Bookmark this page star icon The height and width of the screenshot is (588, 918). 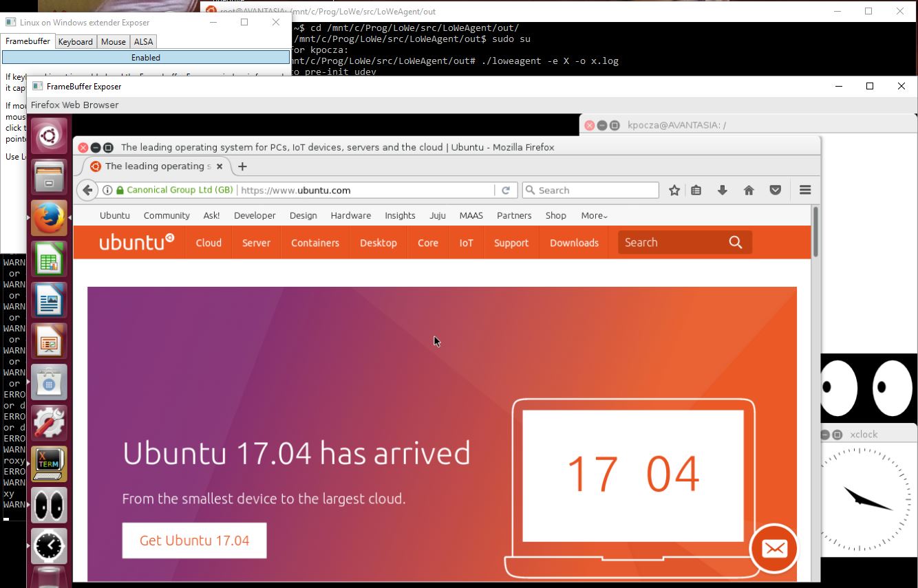click(x=674, y=190)
